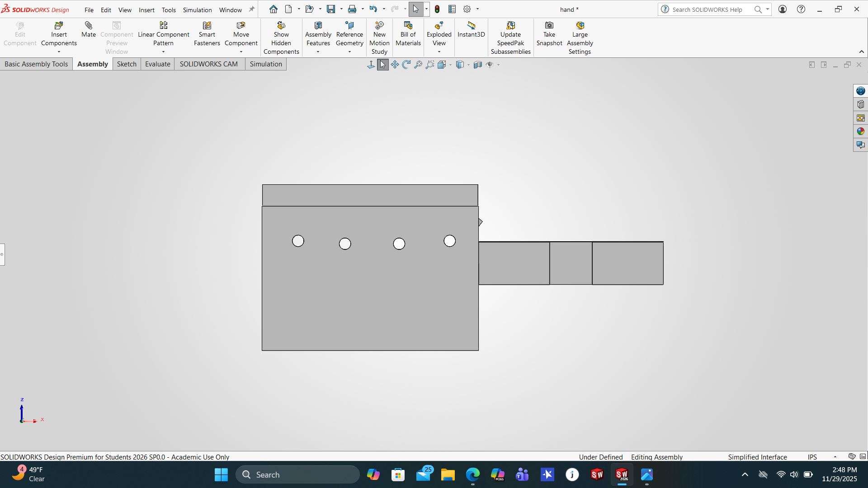
Task: Open Appearances panel in right task pane
Action: (860, 131)
